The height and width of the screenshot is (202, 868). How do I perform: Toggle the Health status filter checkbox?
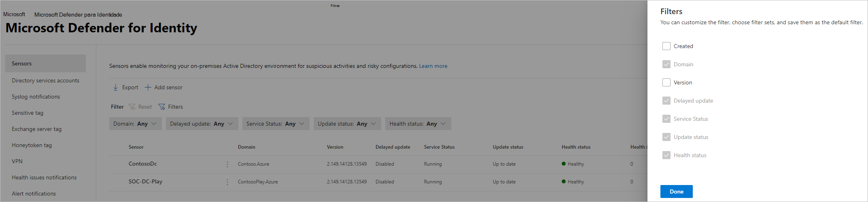pyautogui.click(x=666, y=155)
